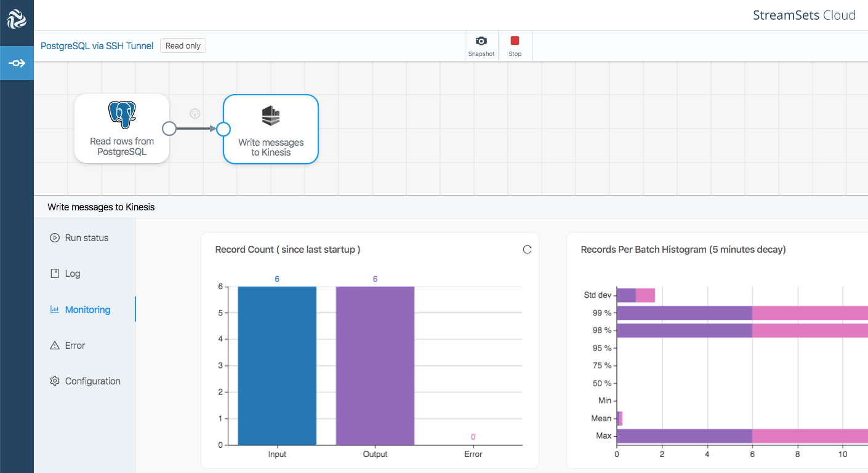Image resolution: width=868 pixels, height=473 pixels.
Task: Click the Std dev row label
Action: [x=598, y=295]
